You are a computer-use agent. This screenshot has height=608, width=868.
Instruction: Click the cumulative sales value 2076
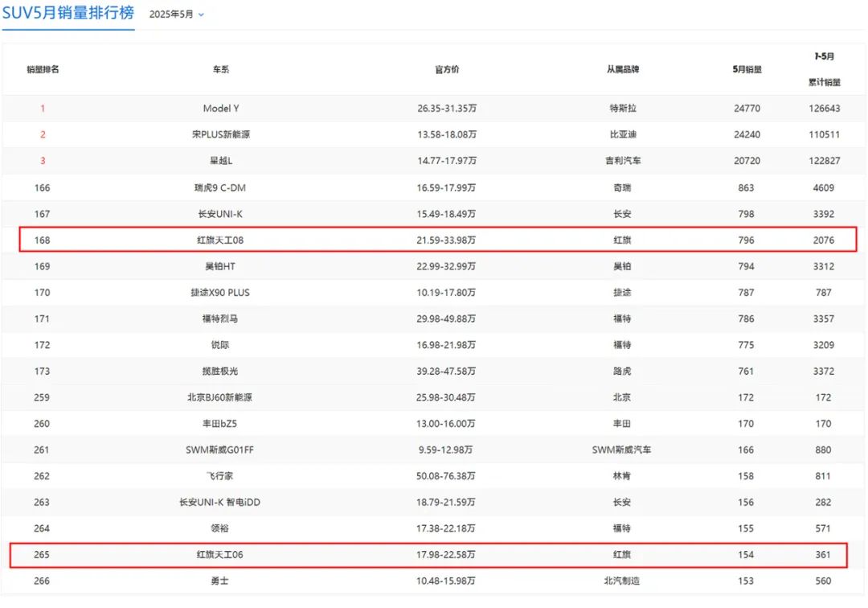[x=824, y=240]
